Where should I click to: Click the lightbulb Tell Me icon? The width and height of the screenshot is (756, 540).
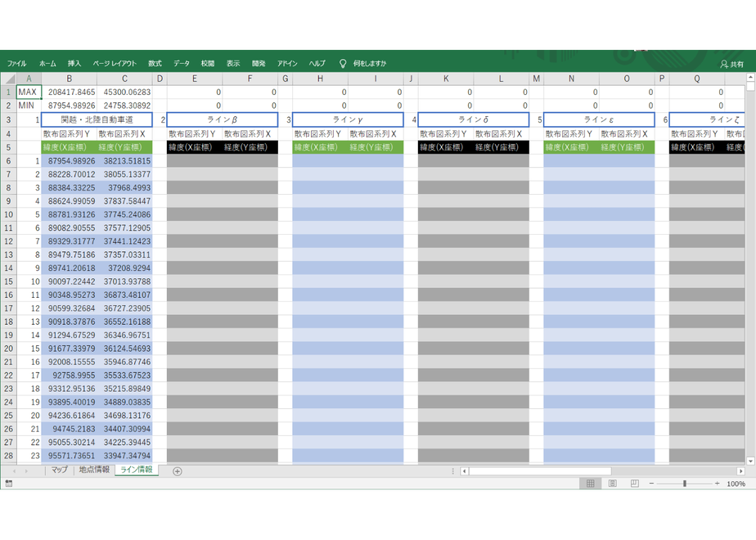(x=343, y=64)
